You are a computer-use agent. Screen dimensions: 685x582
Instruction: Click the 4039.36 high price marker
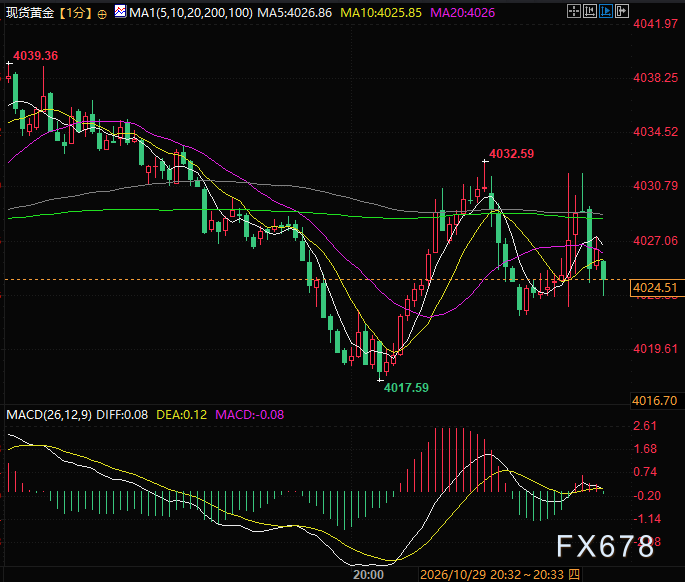tap(35, 56)
